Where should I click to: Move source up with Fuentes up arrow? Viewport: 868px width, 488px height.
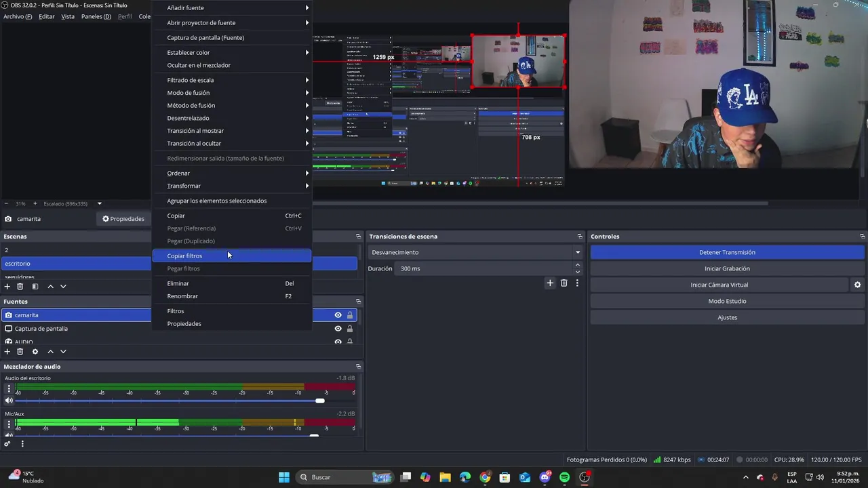click(50, 352)
